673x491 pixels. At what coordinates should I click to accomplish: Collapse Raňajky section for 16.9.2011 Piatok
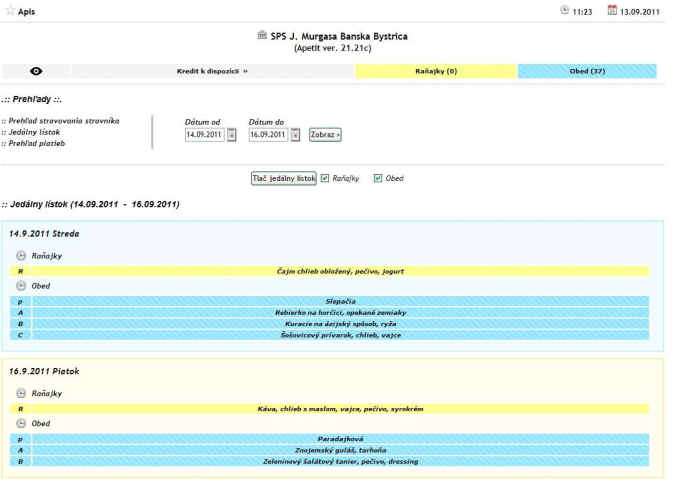(x=21, y=393)
